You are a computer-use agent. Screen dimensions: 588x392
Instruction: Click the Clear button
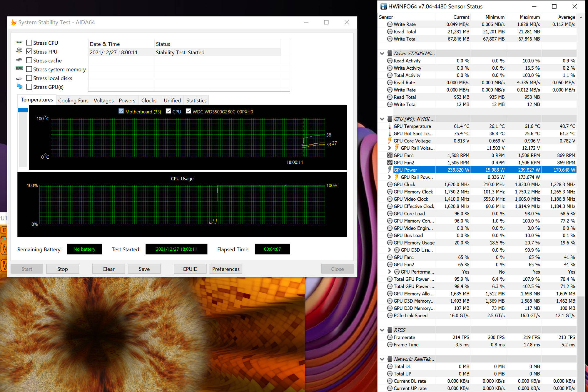pos(108,269)
